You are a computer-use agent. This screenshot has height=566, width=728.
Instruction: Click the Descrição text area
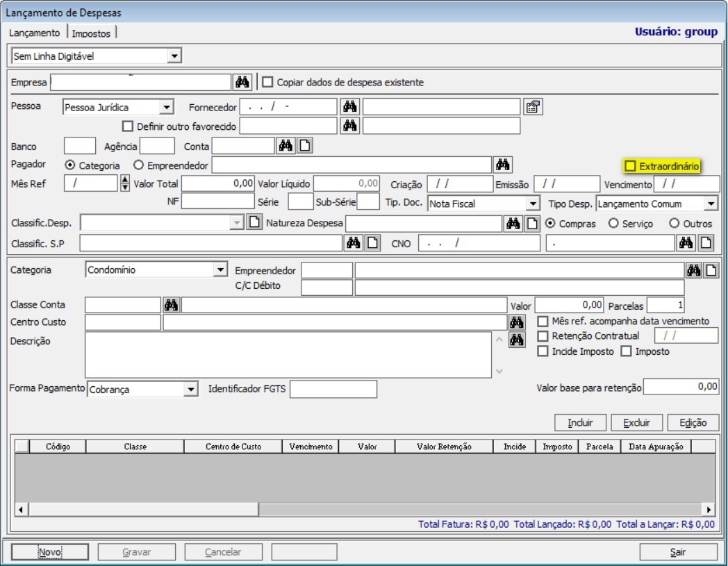[x=288, y=354]
